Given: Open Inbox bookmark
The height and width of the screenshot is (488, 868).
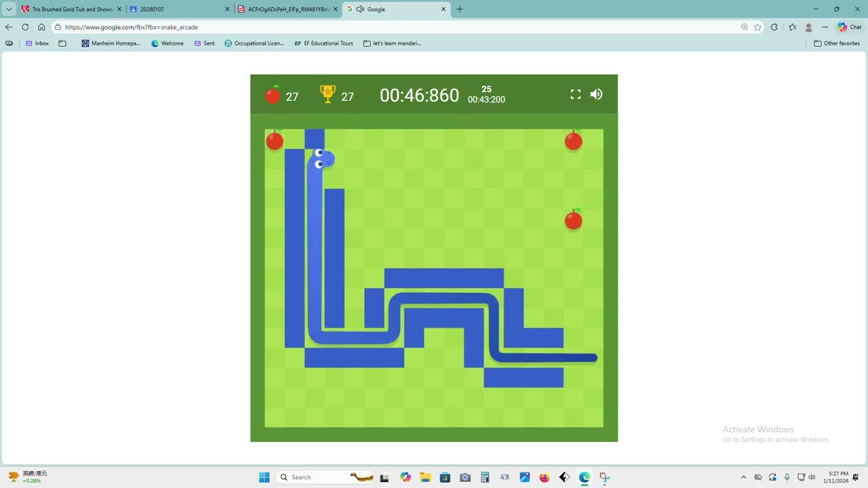Looking at the screenshot, I should click(37, 43).
